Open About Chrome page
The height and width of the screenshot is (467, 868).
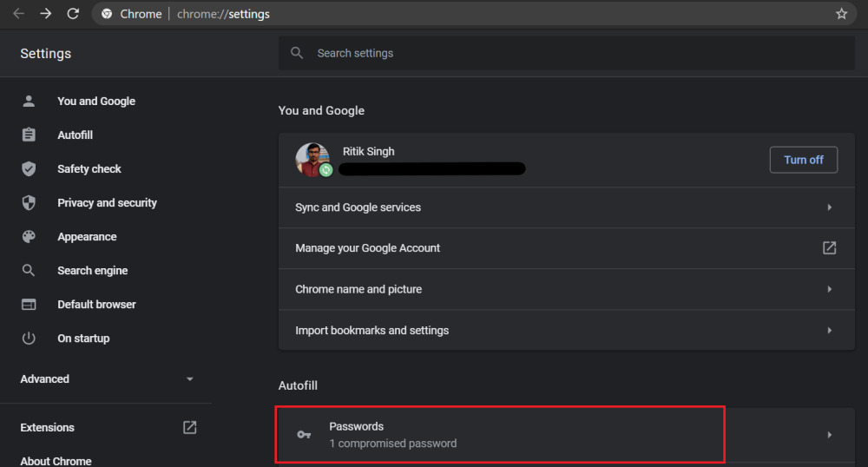pyautogui.click(x=56, y=461)
